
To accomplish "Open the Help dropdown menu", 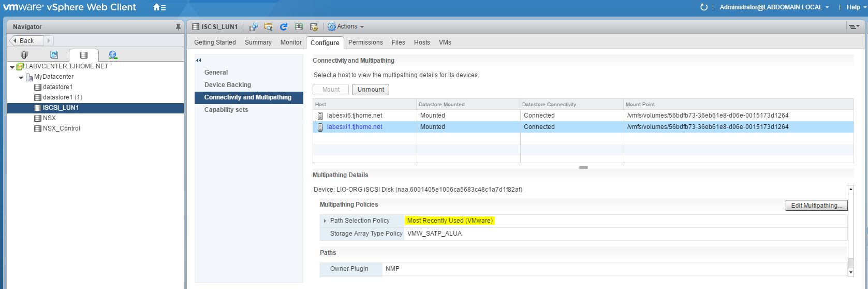I will click(856, 7).
